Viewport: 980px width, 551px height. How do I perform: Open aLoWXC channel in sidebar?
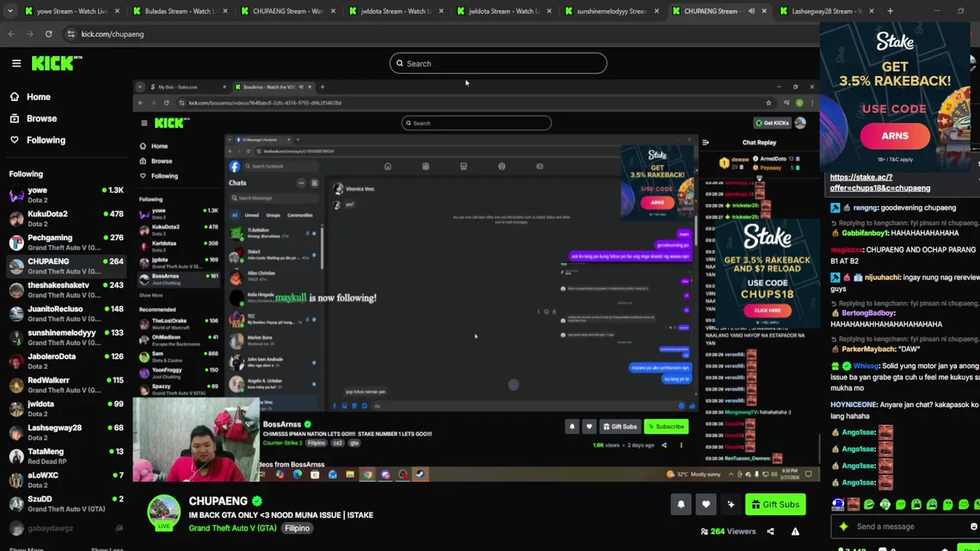tap(66, 479)
